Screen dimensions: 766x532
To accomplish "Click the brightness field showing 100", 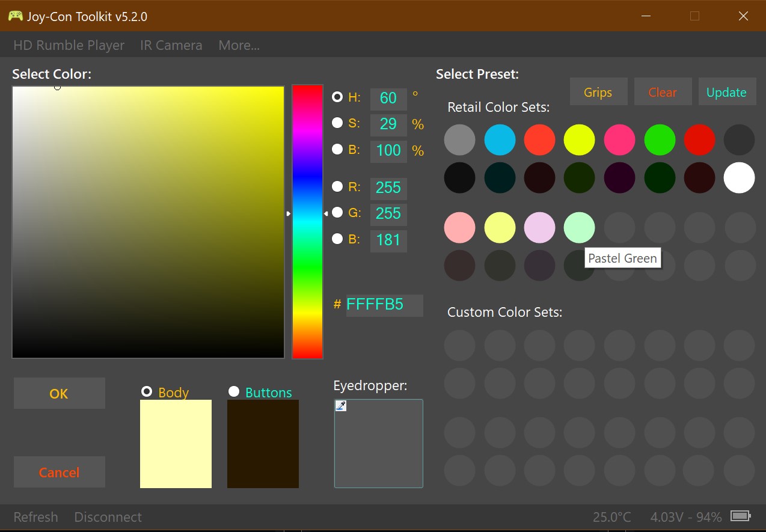I will pyautogui.click(x=388, y=150).
